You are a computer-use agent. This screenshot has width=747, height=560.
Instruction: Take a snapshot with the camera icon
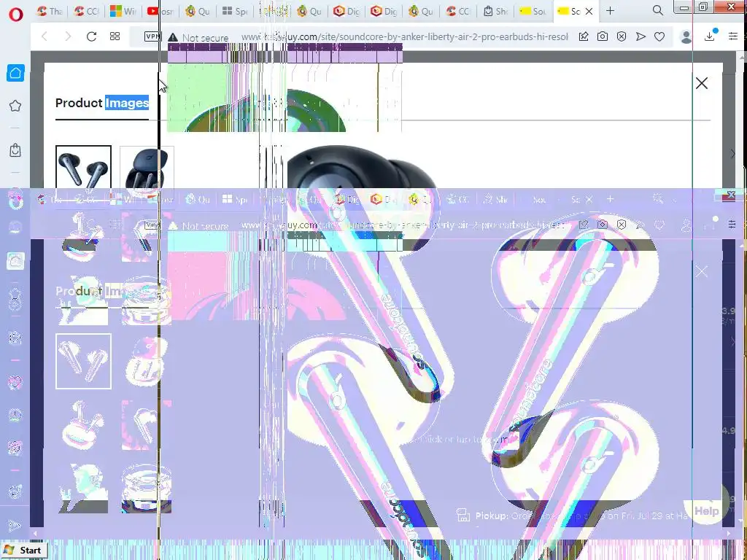click(x=602, y=36)
